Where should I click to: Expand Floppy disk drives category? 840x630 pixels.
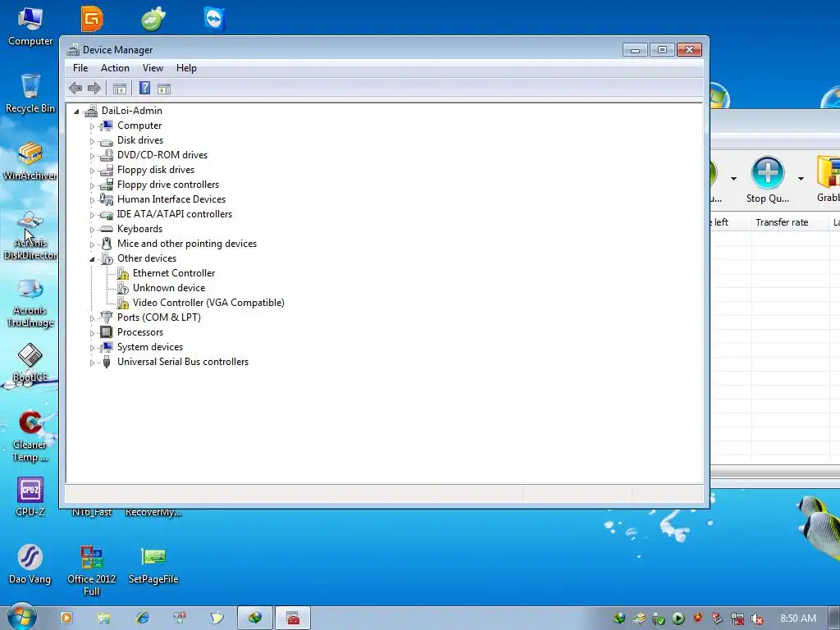pos(92,171)
